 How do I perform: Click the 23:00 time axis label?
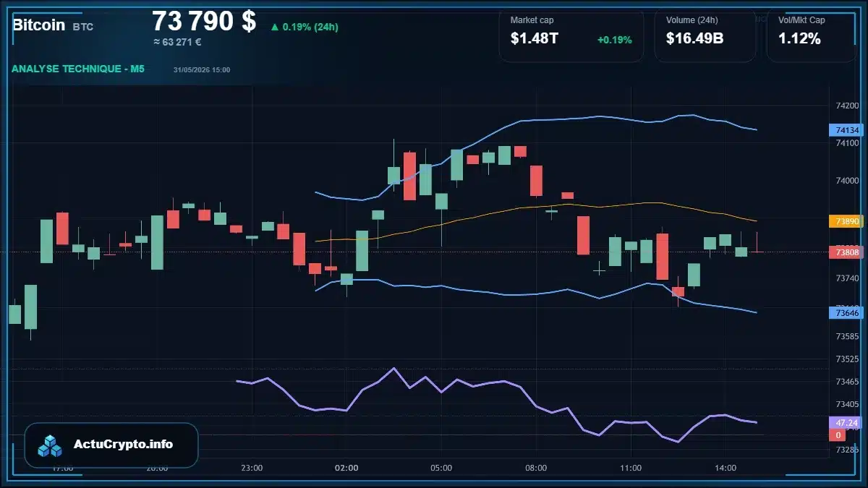tap(252, 468)
